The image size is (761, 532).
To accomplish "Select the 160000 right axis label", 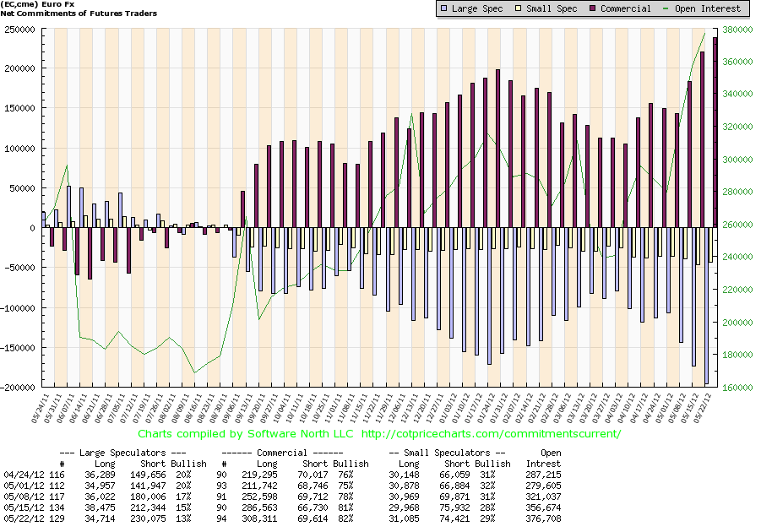I will pos(737,388).
